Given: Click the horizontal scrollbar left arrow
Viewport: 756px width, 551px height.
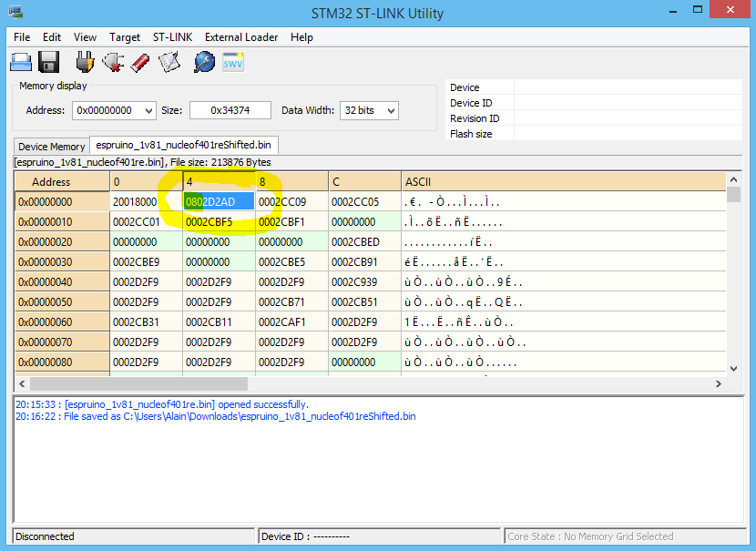Looking at the screenshot, I should click(x=22, y=383).
